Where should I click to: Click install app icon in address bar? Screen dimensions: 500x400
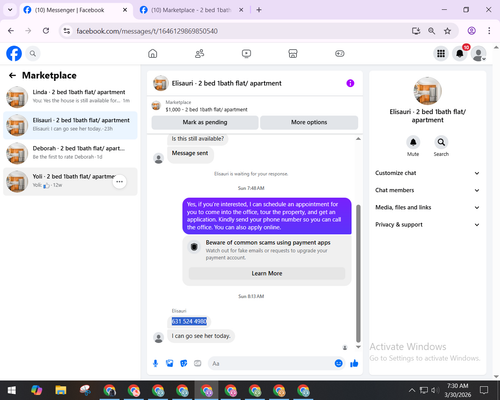point(416,31)
